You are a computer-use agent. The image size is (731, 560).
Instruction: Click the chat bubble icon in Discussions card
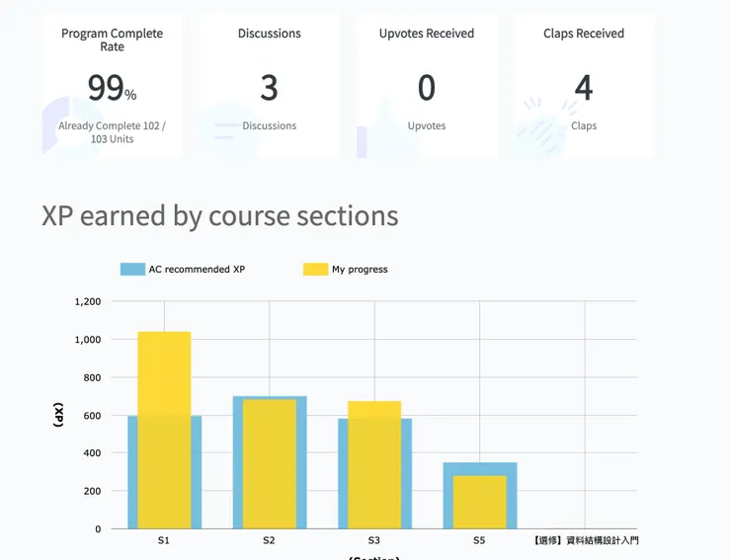pyautogui.click(x=226, y=130)
